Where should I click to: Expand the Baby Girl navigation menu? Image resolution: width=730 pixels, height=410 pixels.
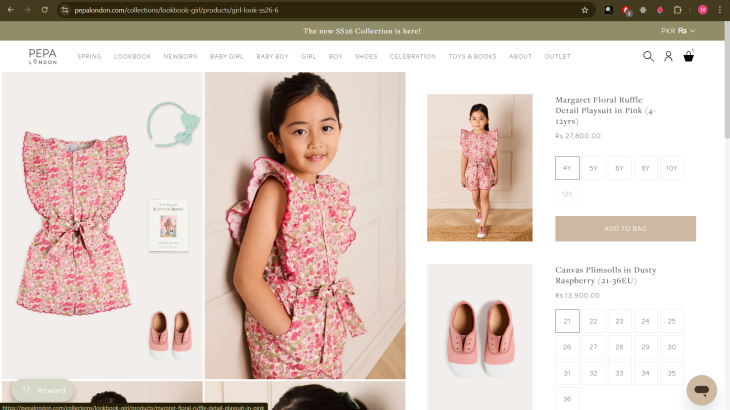226,57
